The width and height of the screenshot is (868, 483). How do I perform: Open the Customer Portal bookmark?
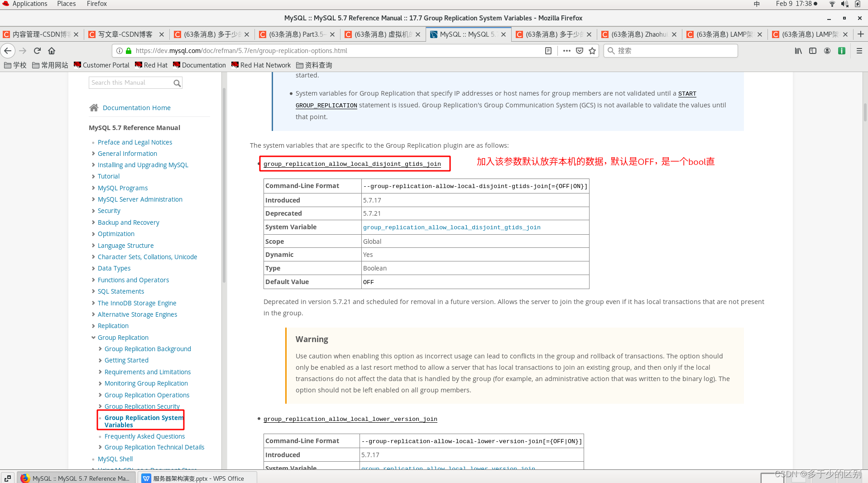[101, 65]
